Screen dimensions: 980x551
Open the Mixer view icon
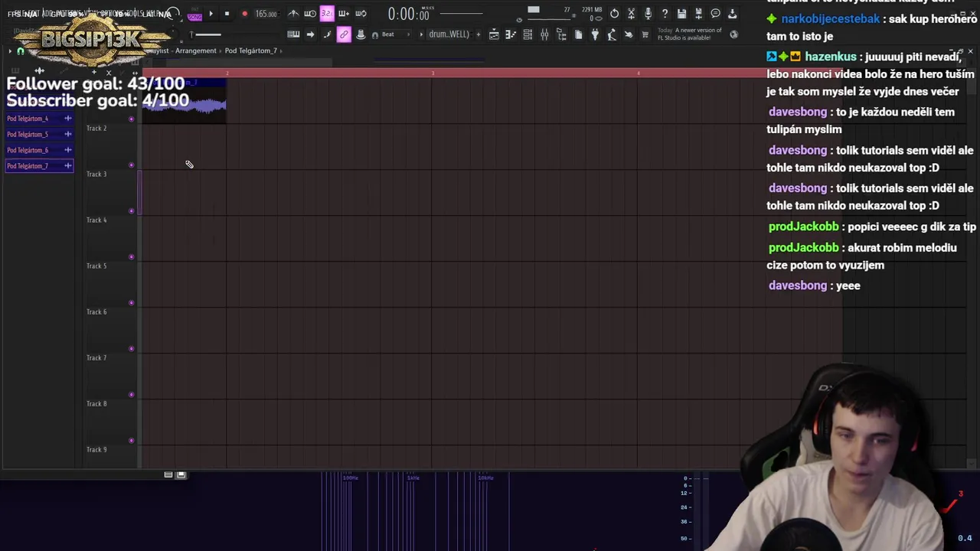[544, 34]
